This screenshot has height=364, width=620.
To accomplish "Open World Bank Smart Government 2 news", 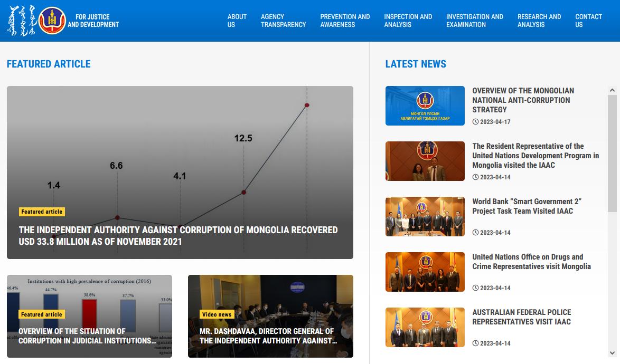I will coord(527,206).
